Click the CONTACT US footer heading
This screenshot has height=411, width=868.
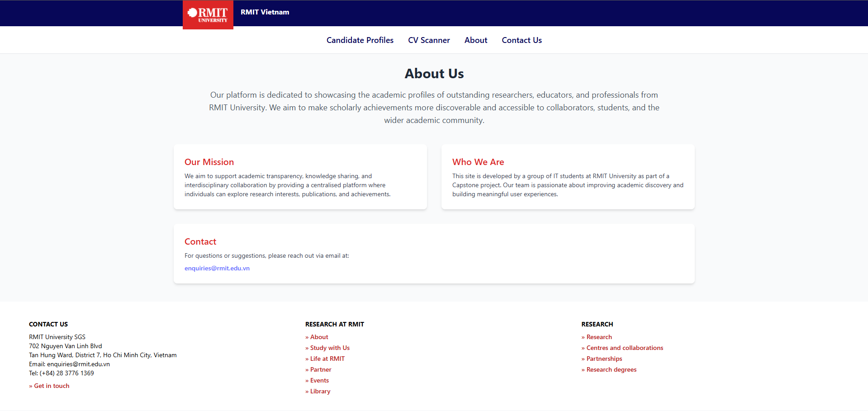point(48,324)
